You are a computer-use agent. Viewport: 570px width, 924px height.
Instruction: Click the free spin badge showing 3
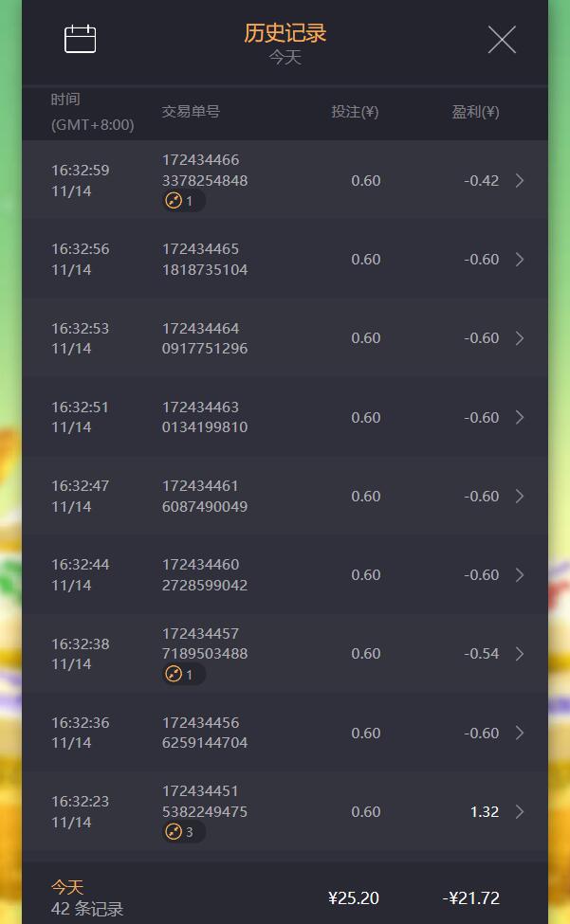pos(180,832)
